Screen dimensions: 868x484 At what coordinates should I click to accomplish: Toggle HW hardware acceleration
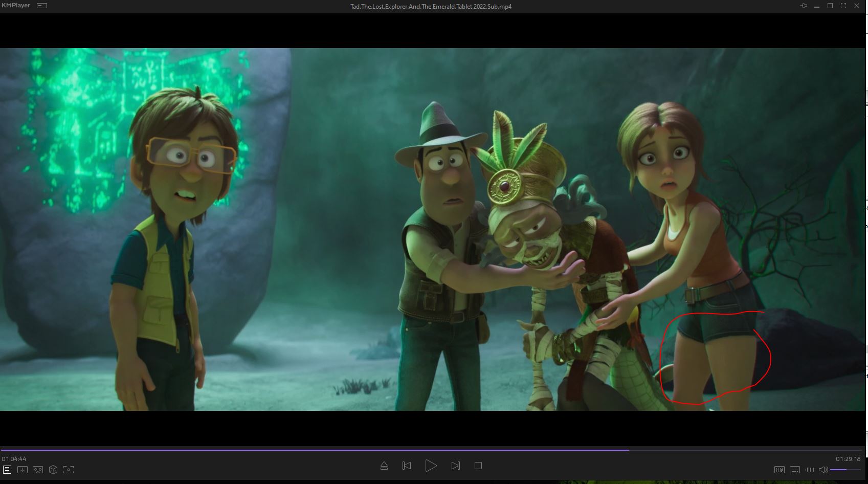click(779, 470)
